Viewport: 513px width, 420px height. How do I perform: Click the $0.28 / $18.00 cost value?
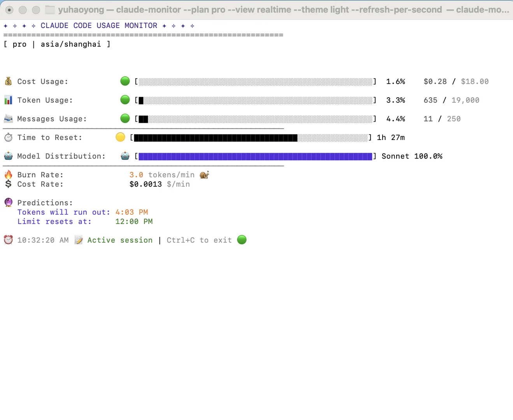coord(456,82)
